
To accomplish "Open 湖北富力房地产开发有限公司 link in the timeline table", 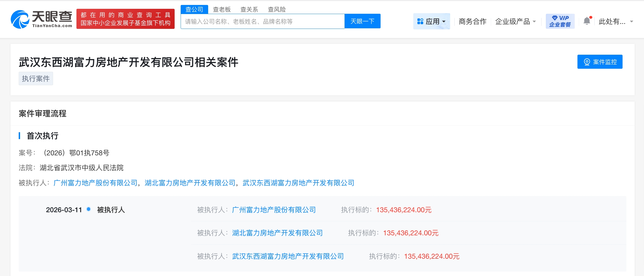I will 277,233.
